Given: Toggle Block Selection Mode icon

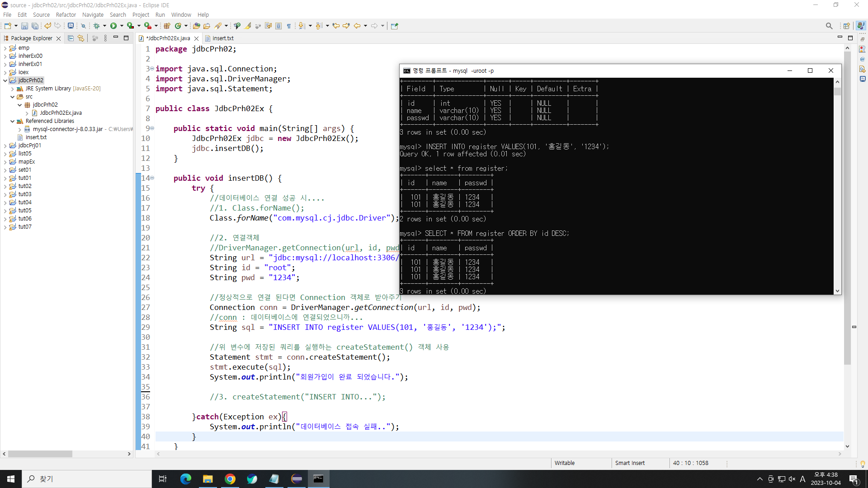Looking at the screenshot, I should (278, 26).
